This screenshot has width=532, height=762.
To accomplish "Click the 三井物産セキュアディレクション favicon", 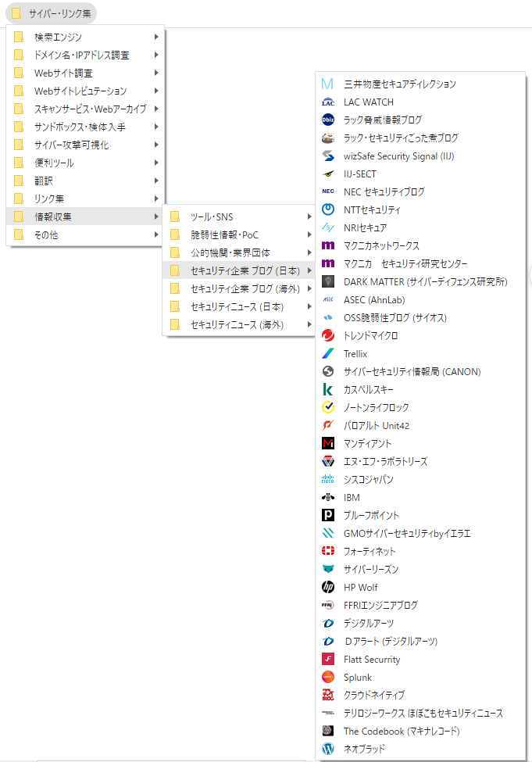I will tap(328, 84).
